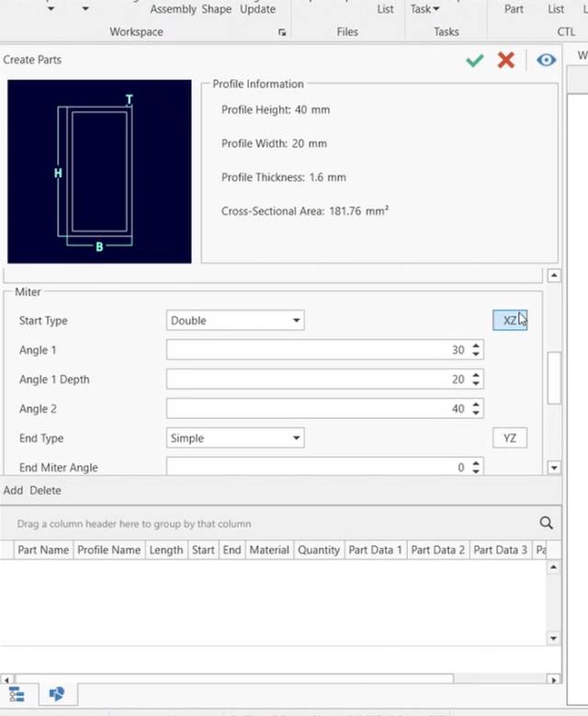
Task: Open Workspace group dialog launcher
Action: click(282, 32)
